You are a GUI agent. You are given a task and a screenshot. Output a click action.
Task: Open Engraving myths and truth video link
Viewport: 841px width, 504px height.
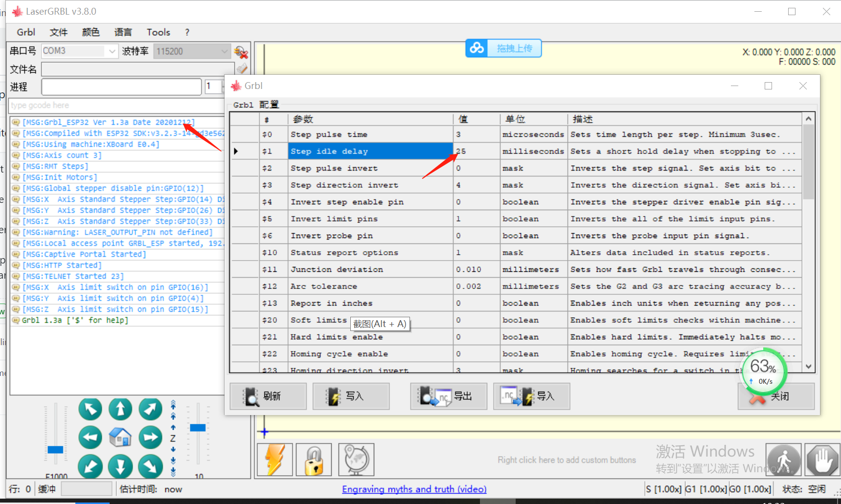[x=414, y=489]
